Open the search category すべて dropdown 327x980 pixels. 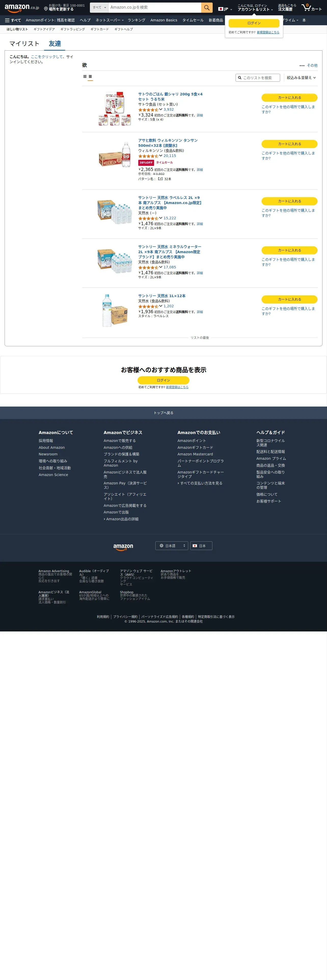click(x=99, y=8)
